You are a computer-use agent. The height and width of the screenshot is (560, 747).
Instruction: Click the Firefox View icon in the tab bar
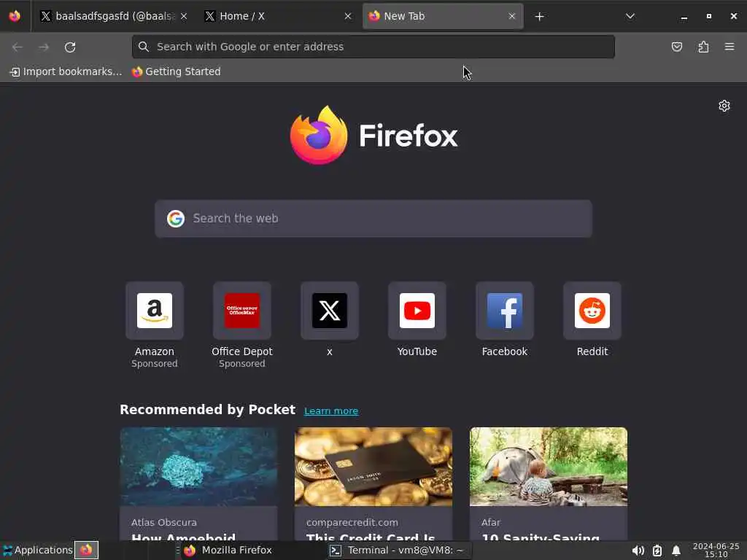click(15, 16)
